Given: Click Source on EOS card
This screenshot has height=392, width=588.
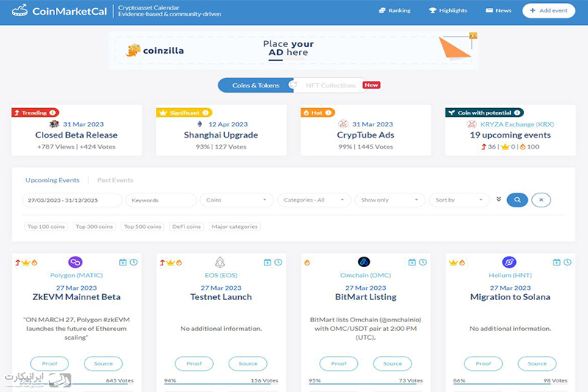Looking at the screenshot, I should pyautogui.click(x=248, y=363).
